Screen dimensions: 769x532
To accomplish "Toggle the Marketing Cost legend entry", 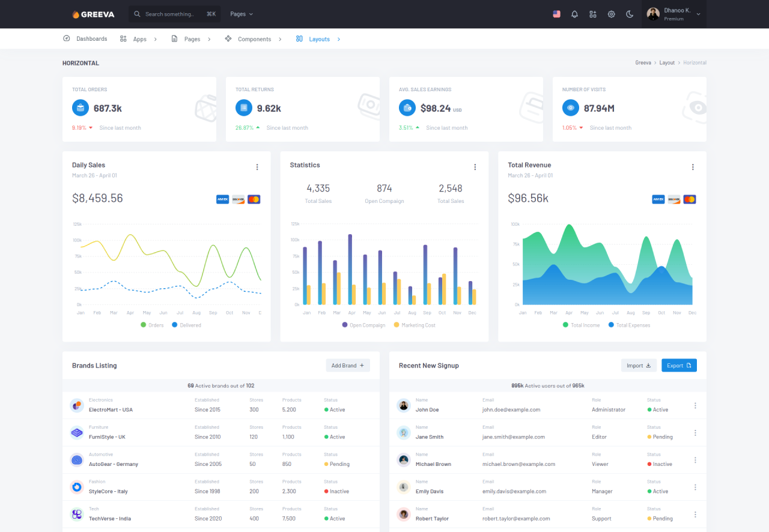I will [415, 325].
